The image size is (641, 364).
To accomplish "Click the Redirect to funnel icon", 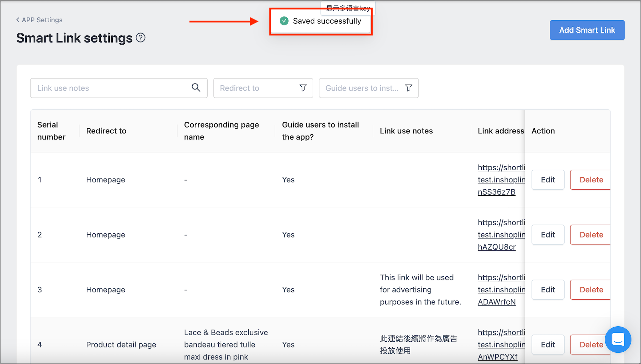I will [x=303, y=88].
